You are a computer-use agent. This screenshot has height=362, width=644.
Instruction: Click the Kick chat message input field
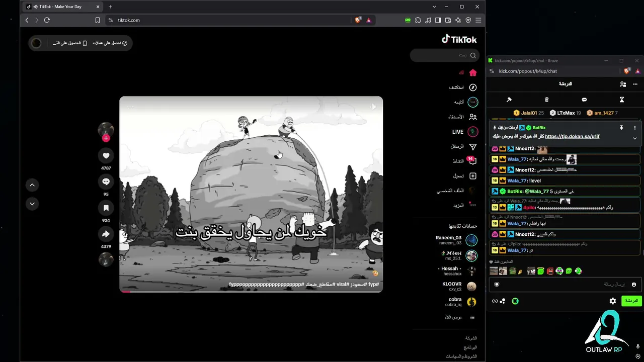click(565, 285)
